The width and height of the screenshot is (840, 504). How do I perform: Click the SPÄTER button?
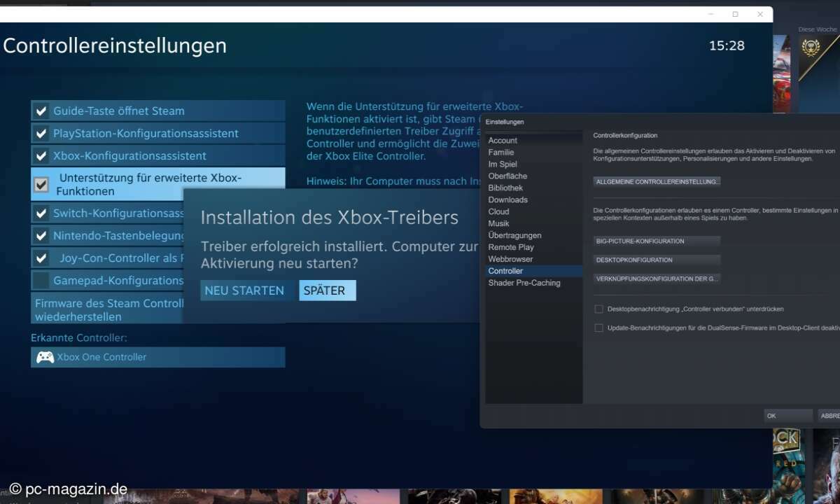327,290
